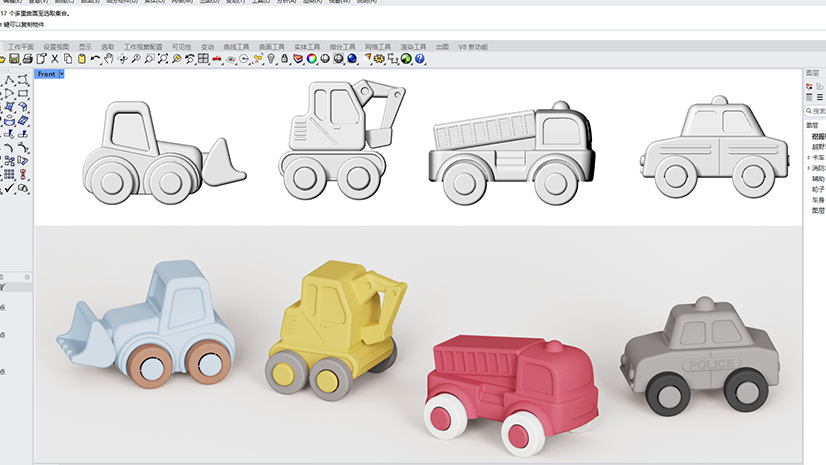
Task: Click the Print icon in toolbar
Action: click(27, 59)
